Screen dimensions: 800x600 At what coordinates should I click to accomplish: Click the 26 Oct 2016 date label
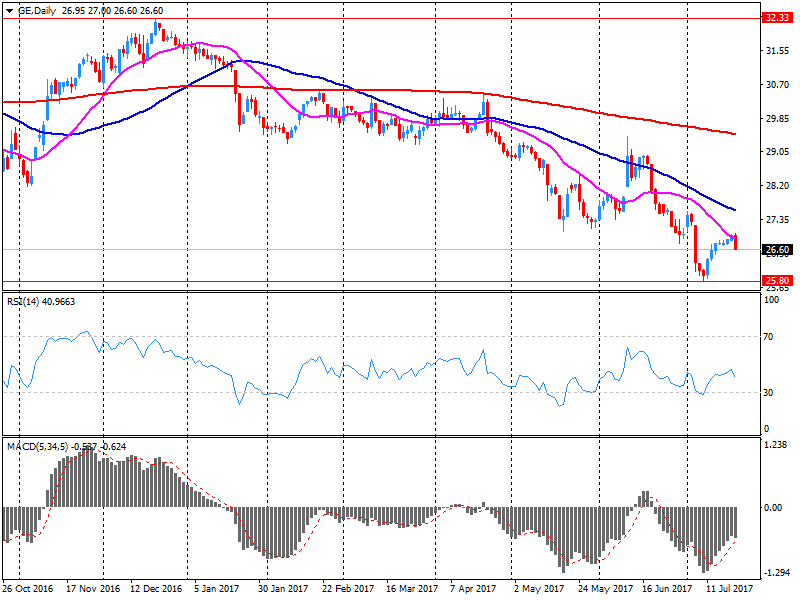tap(28, 589)
